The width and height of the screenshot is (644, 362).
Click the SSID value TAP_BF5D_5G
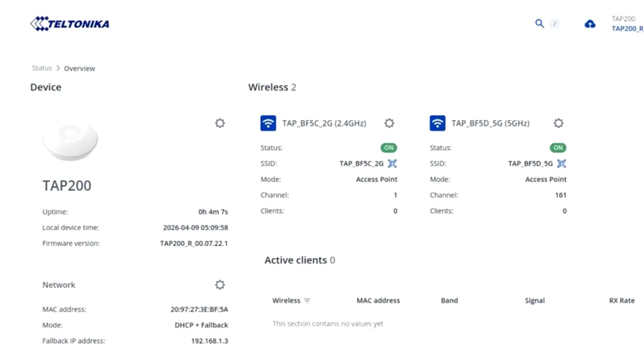pyautogui.click(x=530, y=163)
